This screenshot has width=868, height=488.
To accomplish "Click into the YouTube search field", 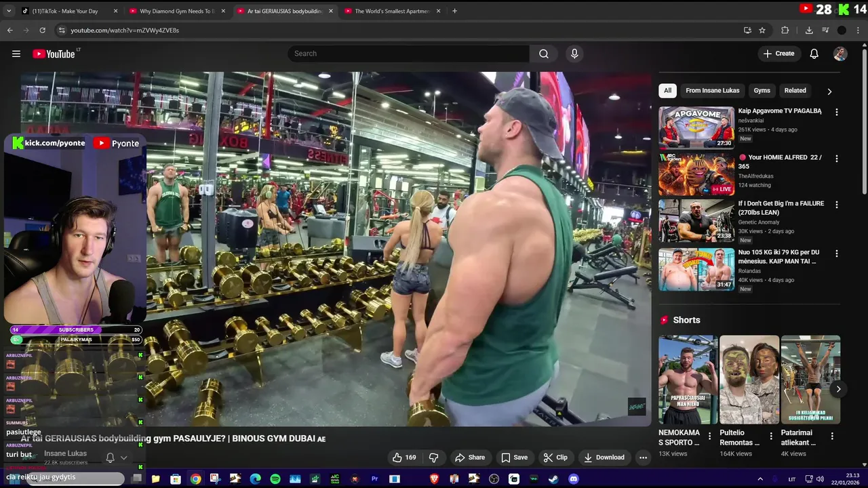I will (x=409, y=54).
